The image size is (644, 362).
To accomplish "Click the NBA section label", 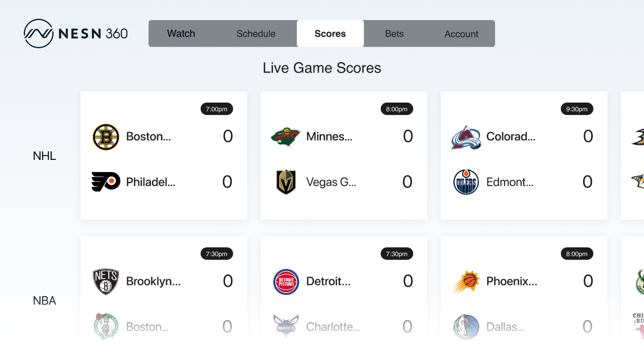I will tap(44, 300).
